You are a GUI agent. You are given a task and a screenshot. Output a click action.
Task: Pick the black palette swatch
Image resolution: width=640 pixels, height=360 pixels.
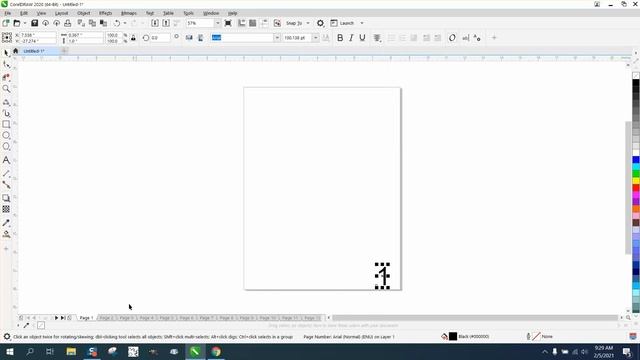pos(636,83)
